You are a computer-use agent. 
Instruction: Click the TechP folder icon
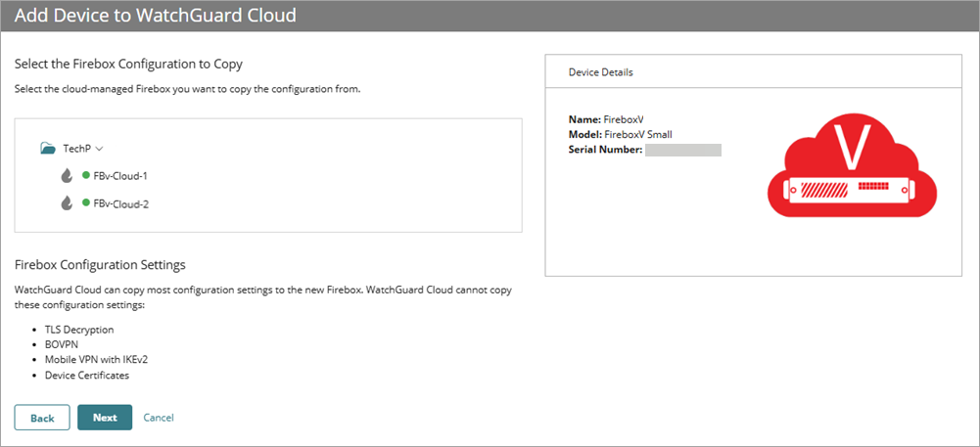tap(48, 149)
